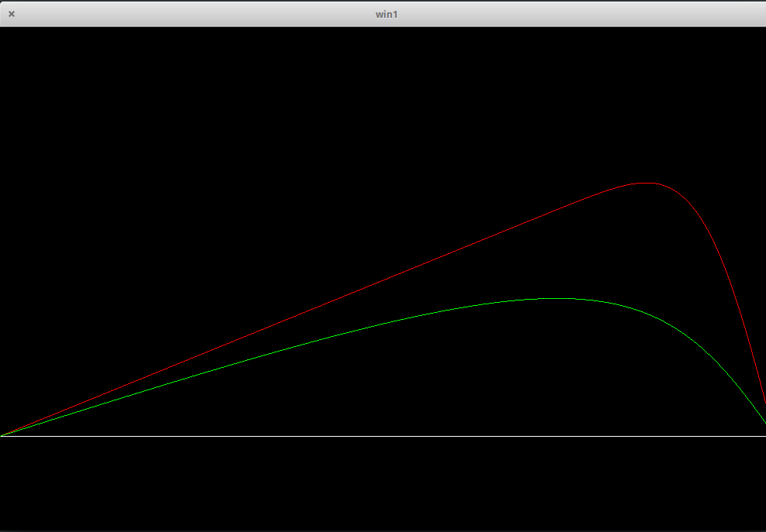Click the right end of the white baseline
This screenshot has width=766, height=532.
pyautogui.click(x=762, y=436)
